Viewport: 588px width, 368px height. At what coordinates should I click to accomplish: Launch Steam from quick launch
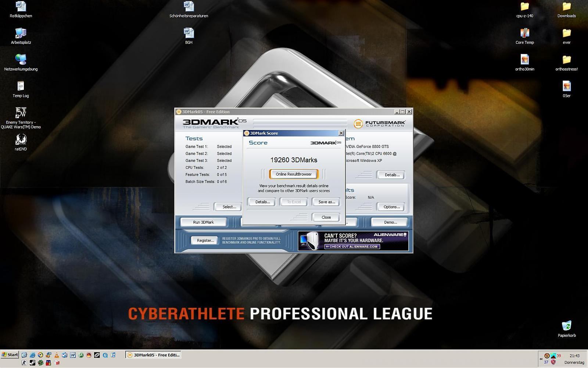click(32, 363)
